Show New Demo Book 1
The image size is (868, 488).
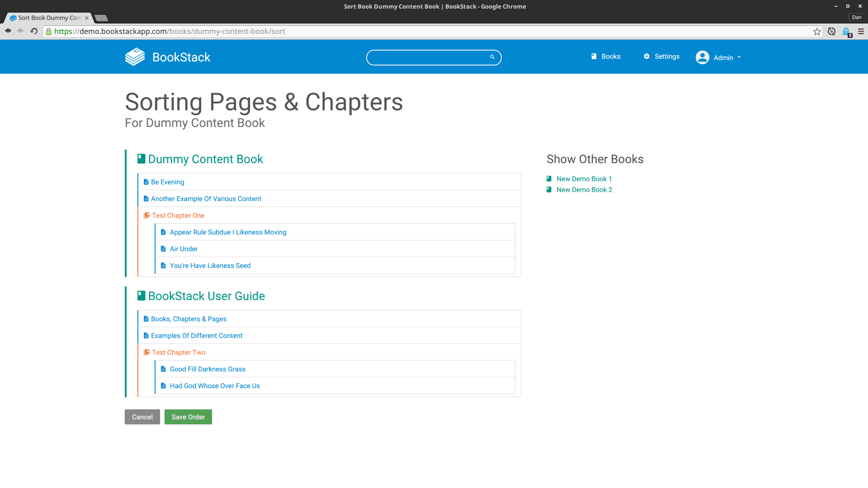584,178
